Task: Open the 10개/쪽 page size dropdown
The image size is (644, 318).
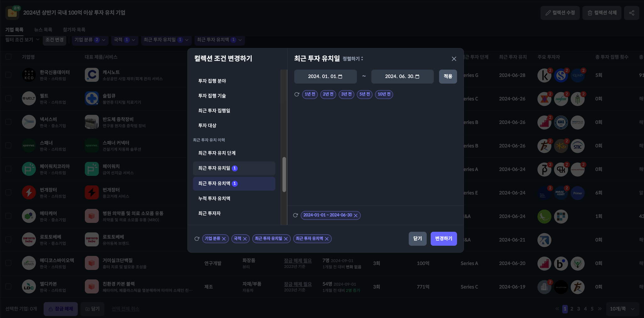Action: (x=622, y=309)
